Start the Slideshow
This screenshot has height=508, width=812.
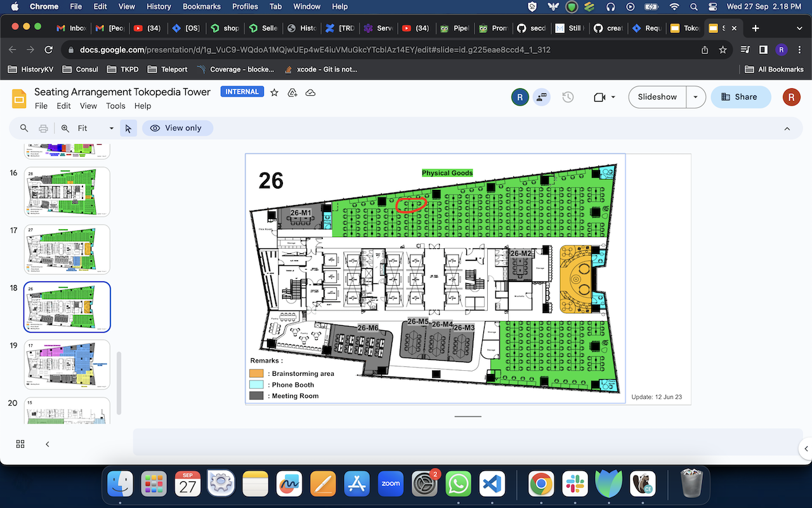[657, 97]
